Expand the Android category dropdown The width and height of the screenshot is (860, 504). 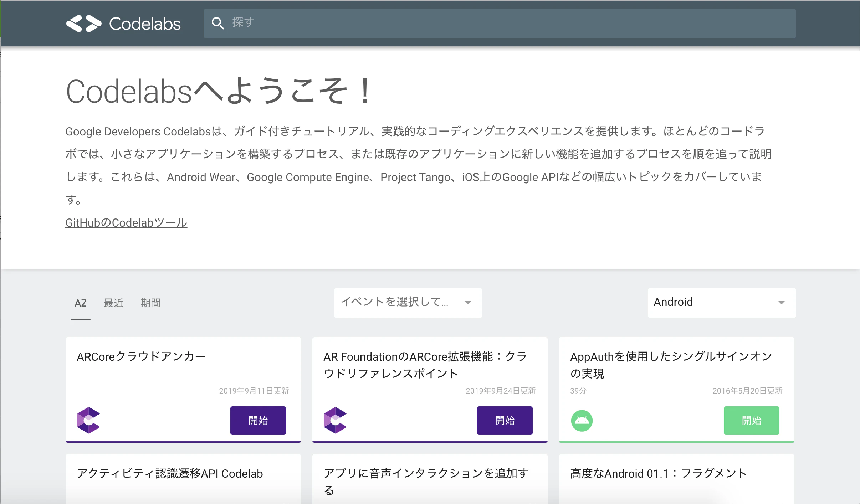click(721, 302)
